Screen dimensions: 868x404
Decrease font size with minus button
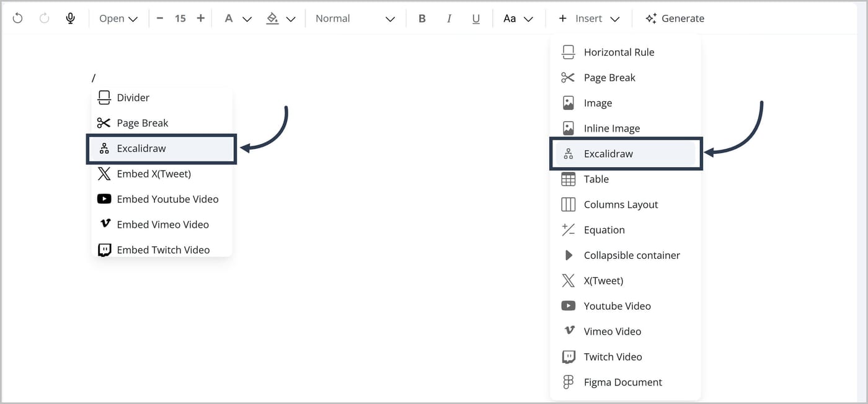click(x=160, y=19)
